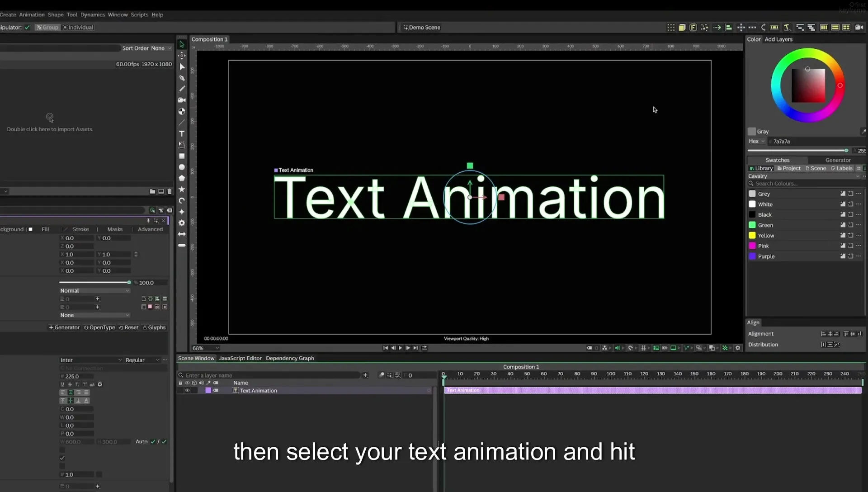
Task: Open the Regular font style dropdown
Action: pos(142,360)
